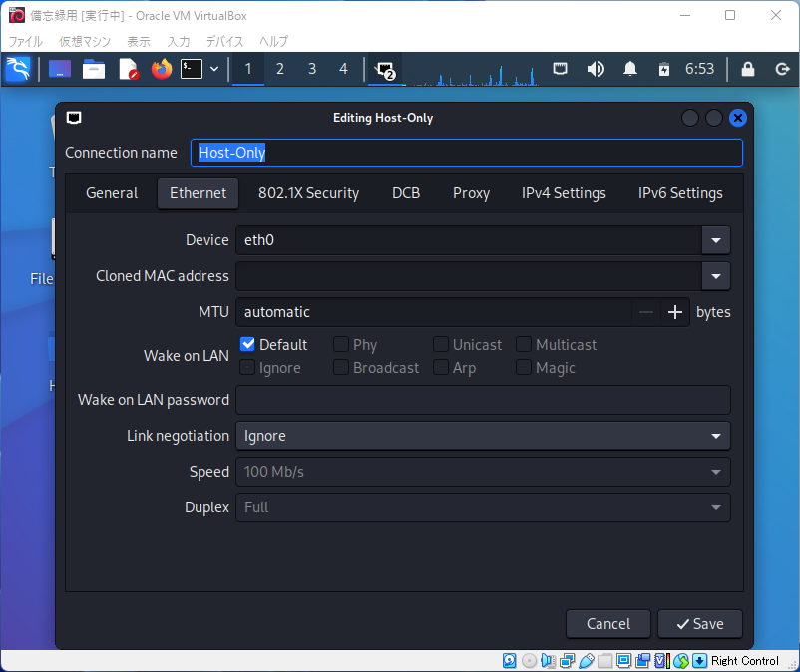Open the IPv6 Settings tab
The height and width of the screenshot is (672, 800).
tap(680, 193)
